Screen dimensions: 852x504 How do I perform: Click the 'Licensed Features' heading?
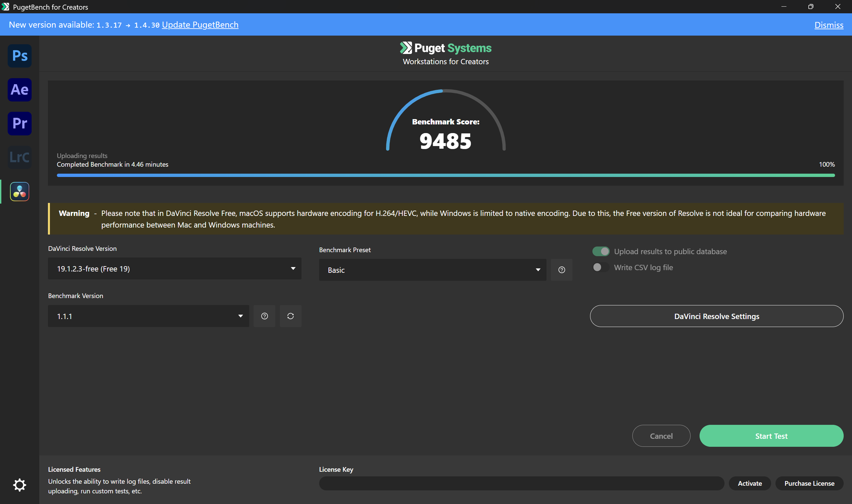pyautogui.click(x=75, y=469)
